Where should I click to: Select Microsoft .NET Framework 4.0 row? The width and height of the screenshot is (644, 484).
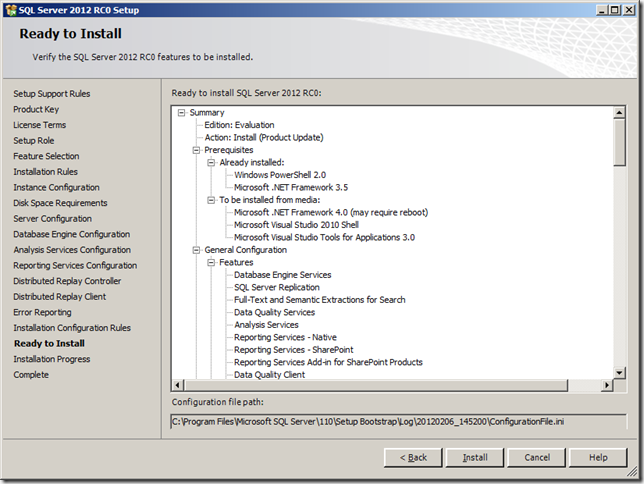(x=331, y=212)
